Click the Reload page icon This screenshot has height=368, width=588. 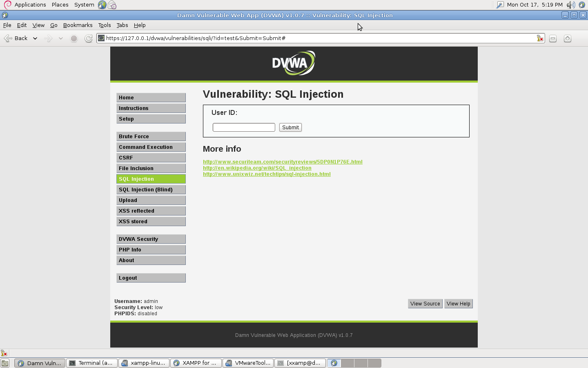(89, 38)
